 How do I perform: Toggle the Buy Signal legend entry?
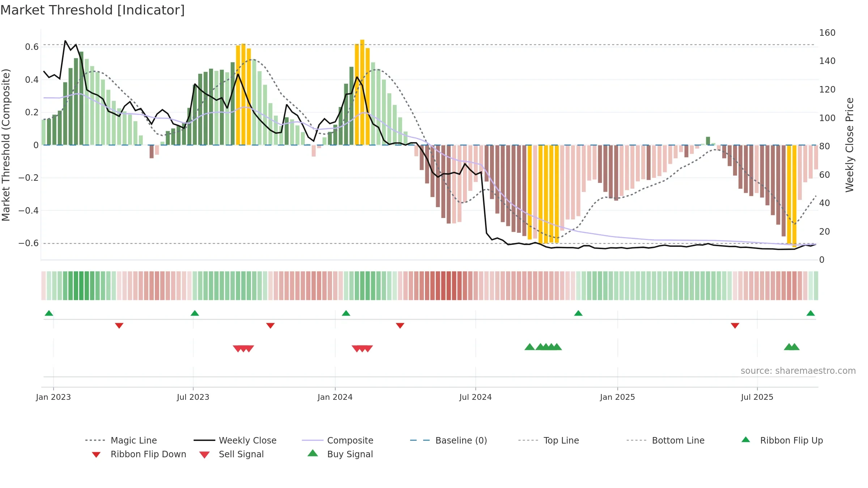click(340, 454)
